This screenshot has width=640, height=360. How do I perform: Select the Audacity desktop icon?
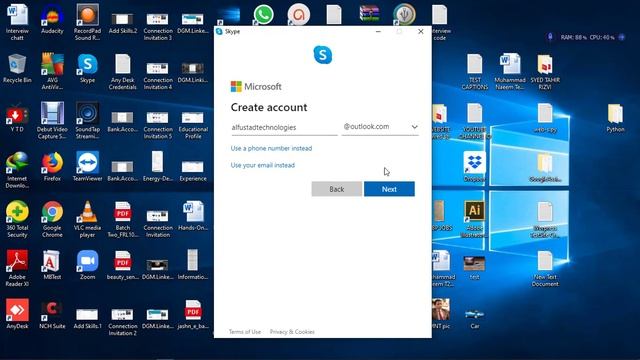point(52,20)
